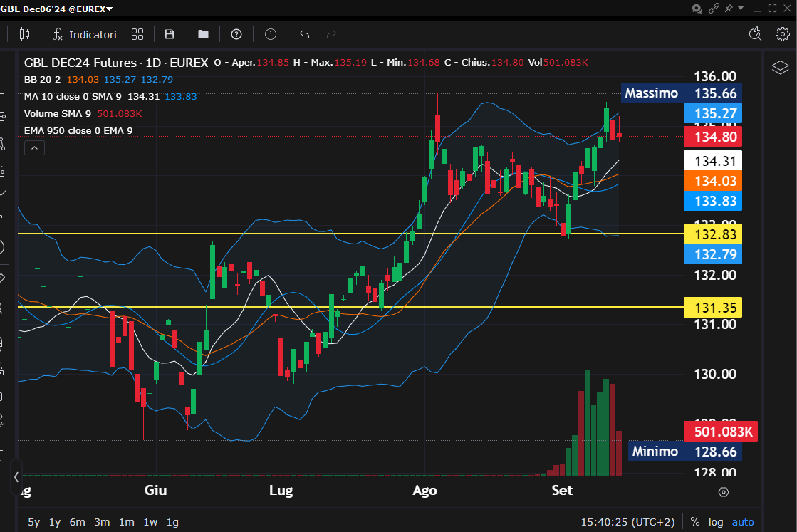This screenshot has height=532, width=797.
Task: Open the quick search lightning icon
Action: tap(756, 34)
